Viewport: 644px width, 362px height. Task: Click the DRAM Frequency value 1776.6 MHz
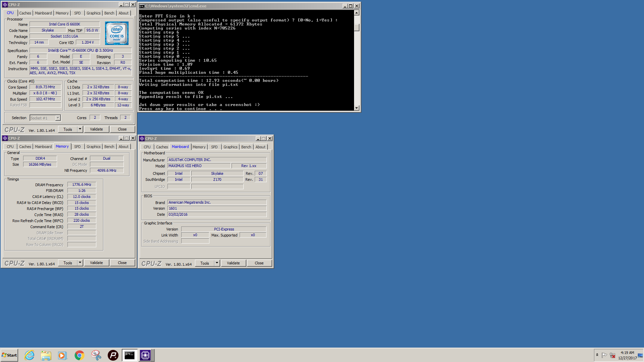(82, 185)
